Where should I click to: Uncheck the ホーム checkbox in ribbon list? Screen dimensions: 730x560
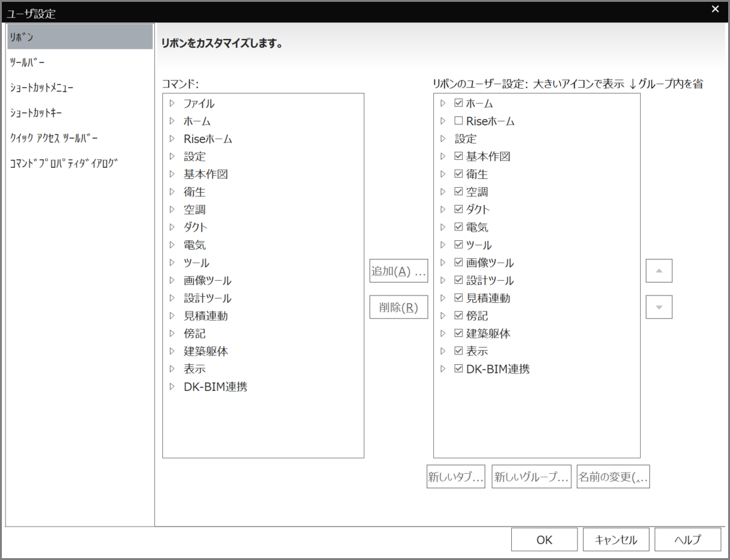click(459, 103)
